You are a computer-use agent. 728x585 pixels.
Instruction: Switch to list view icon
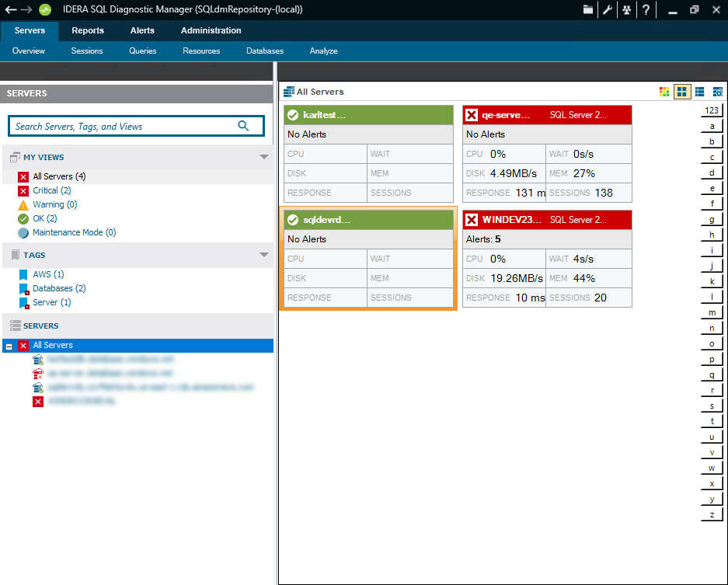click(700, 92)
